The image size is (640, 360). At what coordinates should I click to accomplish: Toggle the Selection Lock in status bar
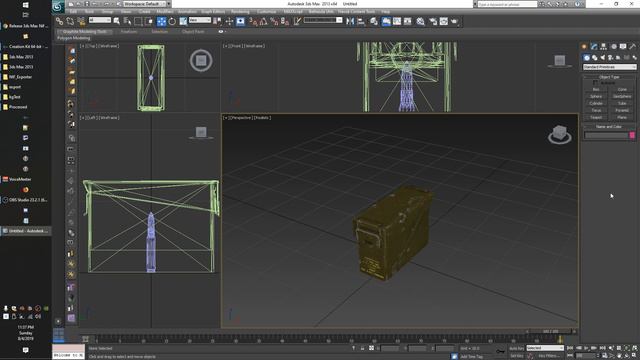pyautogui.click(x=362, y=348)
